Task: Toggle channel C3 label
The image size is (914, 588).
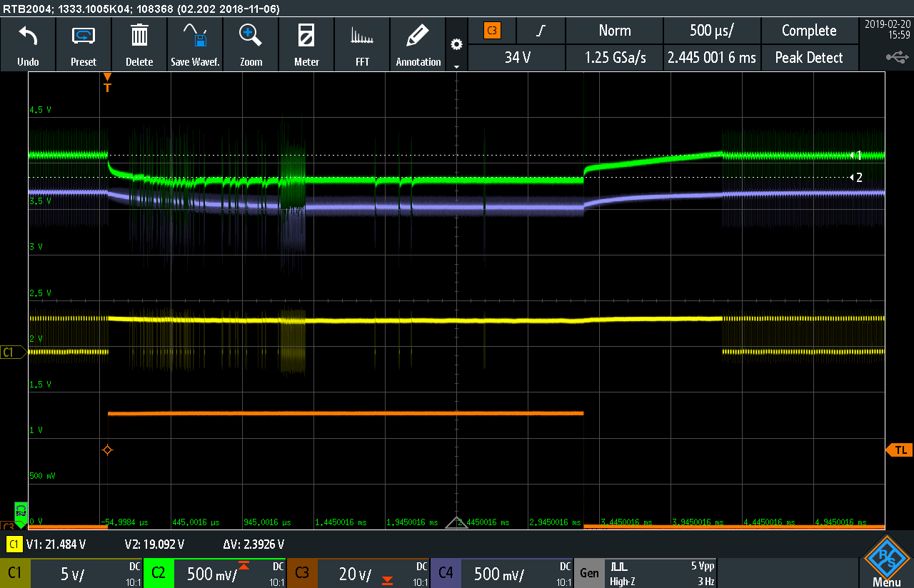Action: (302, 573)
